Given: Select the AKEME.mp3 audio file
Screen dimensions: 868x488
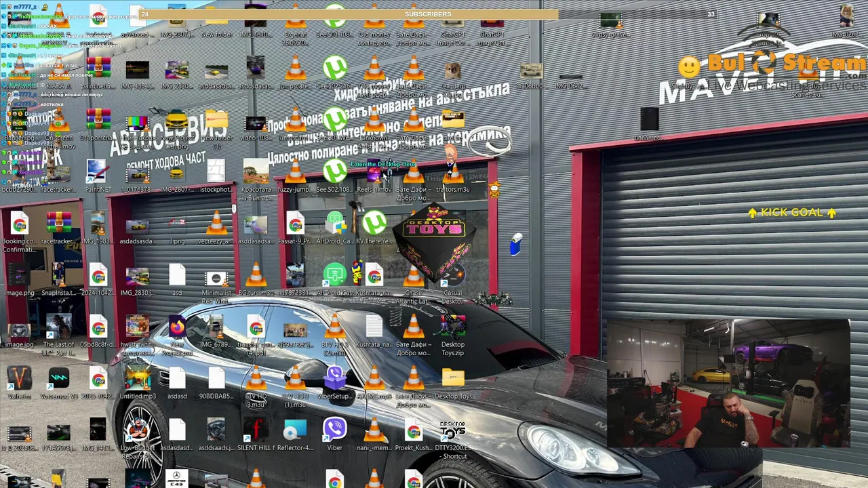Looking at the screenshot, I should point(374,383).
